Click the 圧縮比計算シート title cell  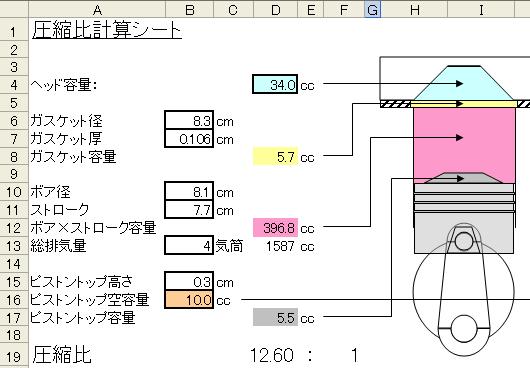tap(107, 30)
